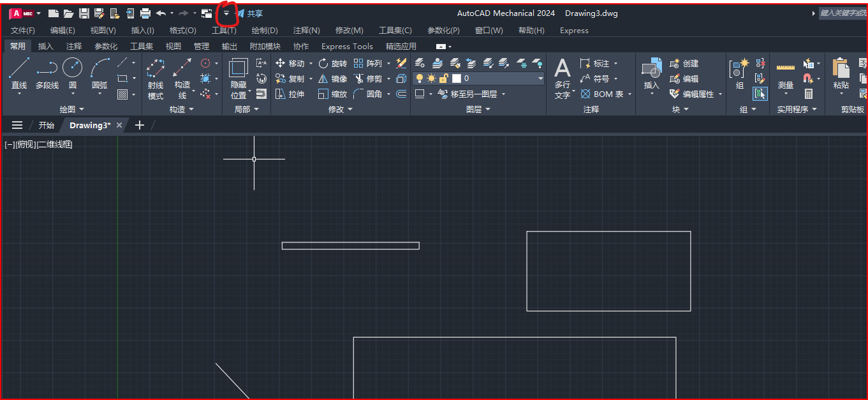Screen dimensions: 868x400
Task: Click the keyword search input field
Action: tap(842, 13)
